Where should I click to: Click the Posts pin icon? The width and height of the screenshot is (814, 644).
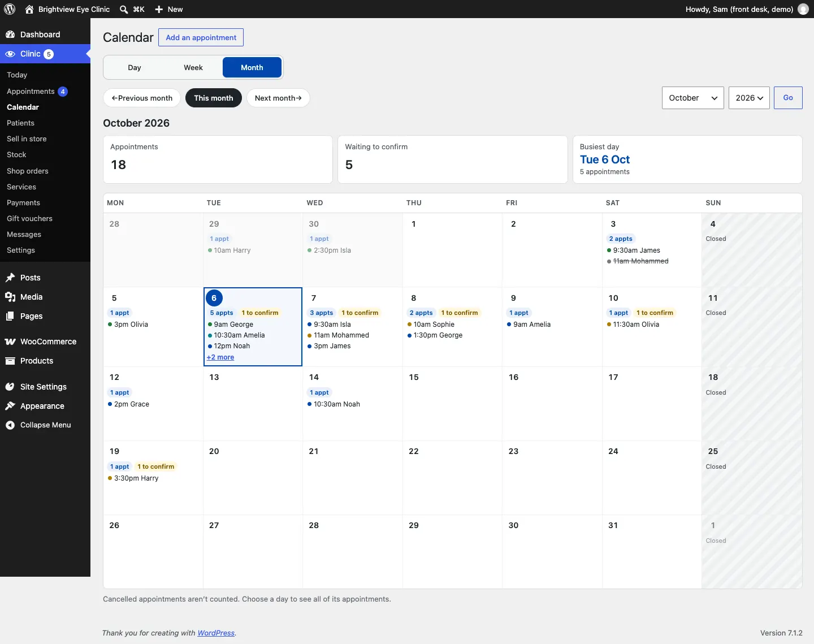coord(10,278)
